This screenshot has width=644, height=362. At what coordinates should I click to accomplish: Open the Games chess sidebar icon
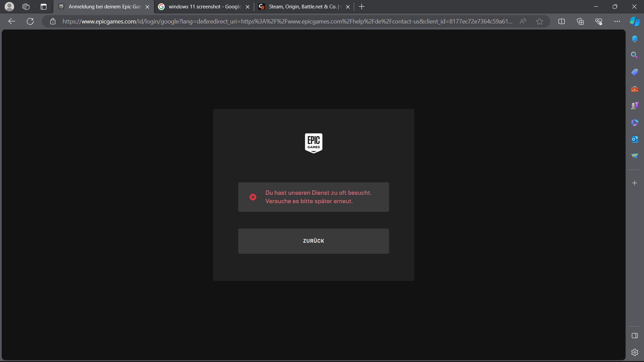(x=634, y=106)
